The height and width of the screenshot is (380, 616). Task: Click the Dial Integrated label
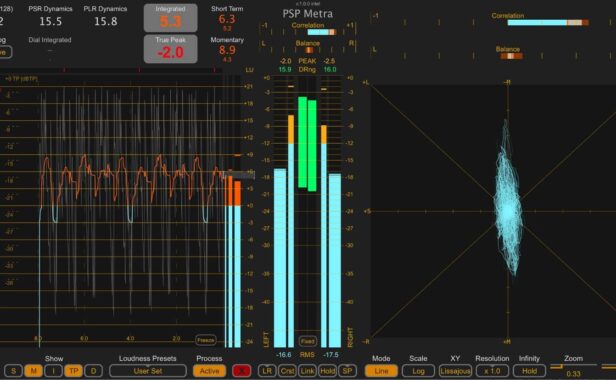click(50, 40)
